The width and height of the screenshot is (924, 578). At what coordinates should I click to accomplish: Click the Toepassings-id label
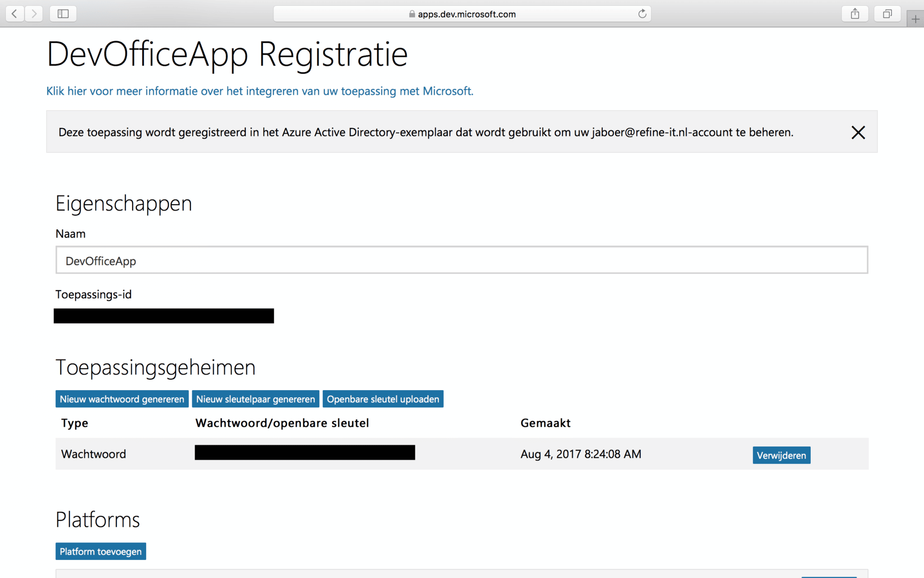[x=93, y=294]
